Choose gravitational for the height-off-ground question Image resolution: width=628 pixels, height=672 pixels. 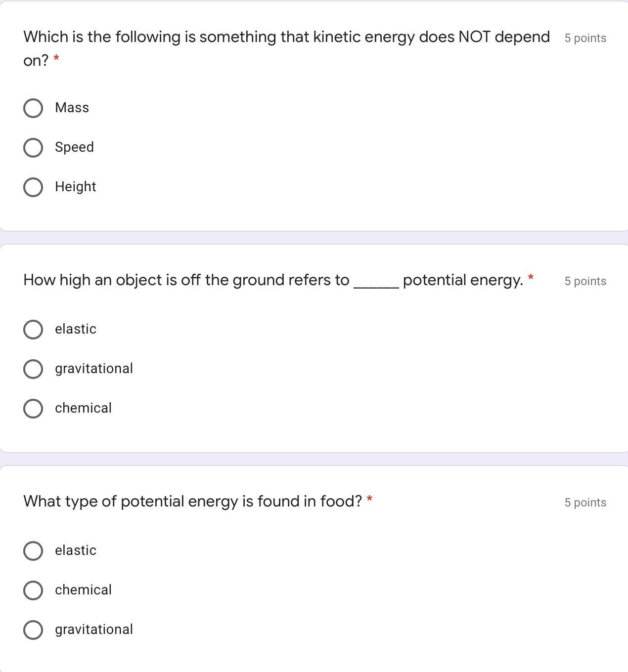pyautogui.click(x=33, y=369)
